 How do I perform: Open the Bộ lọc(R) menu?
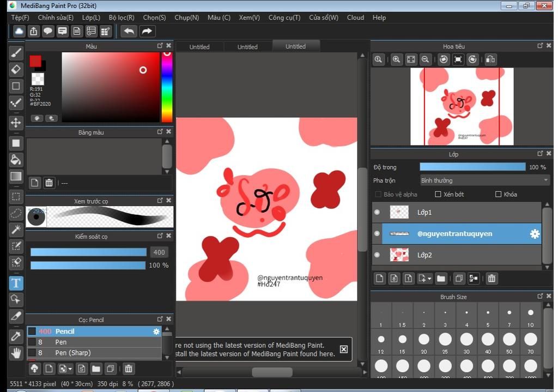point(122,17)
